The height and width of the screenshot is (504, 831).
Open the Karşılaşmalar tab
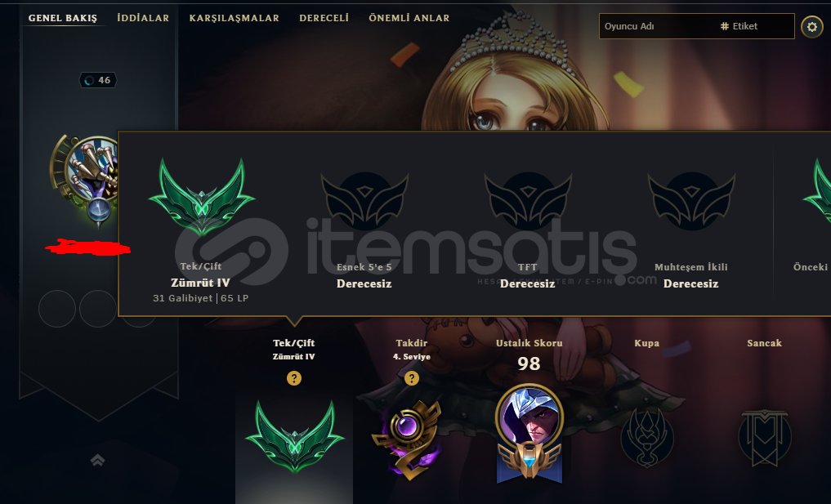point(235,18)
